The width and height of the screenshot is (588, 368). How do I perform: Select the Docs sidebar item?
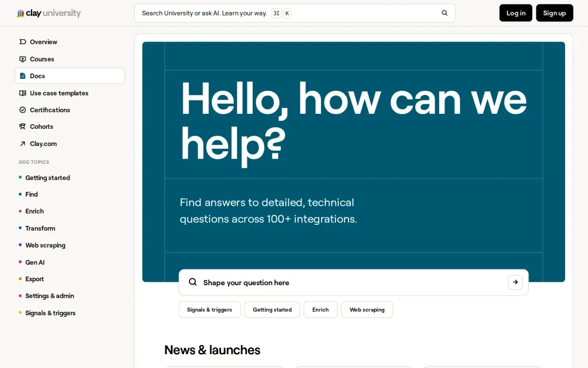(69, 76)
